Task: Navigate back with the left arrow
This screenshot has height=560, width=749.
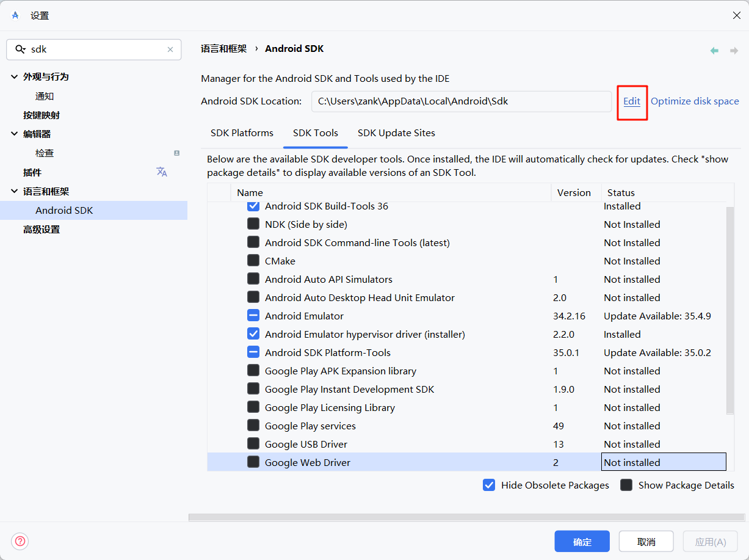Action: pos(714,51)
